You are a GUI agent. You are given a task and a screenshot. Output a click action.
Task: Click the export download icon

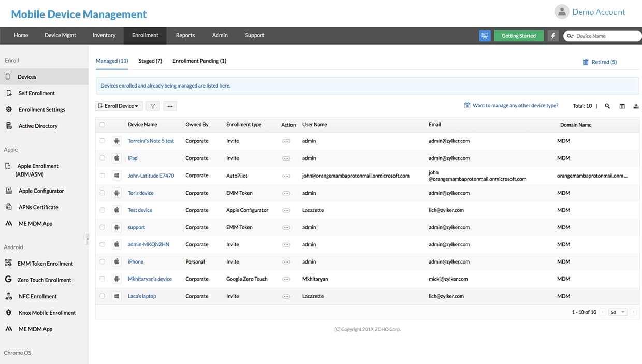(x=636, y=106)
